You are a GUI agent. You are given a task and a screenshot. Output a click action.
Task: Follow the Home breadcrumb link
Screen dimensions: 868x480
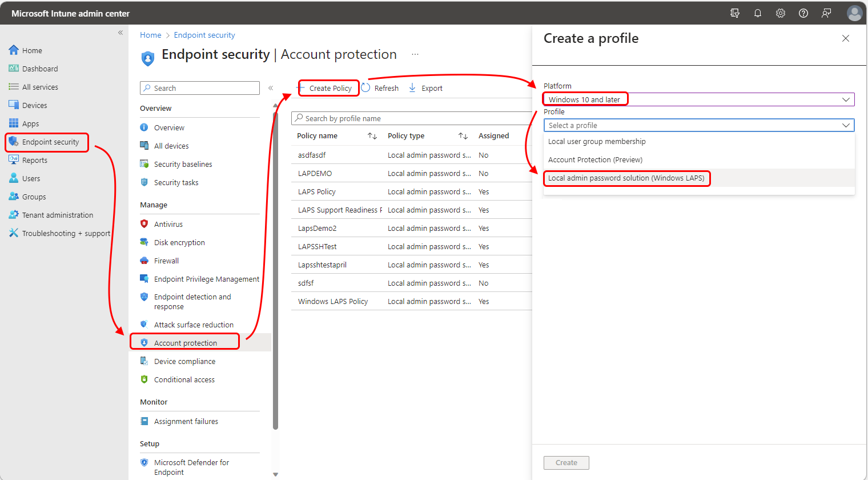[151, 35]
